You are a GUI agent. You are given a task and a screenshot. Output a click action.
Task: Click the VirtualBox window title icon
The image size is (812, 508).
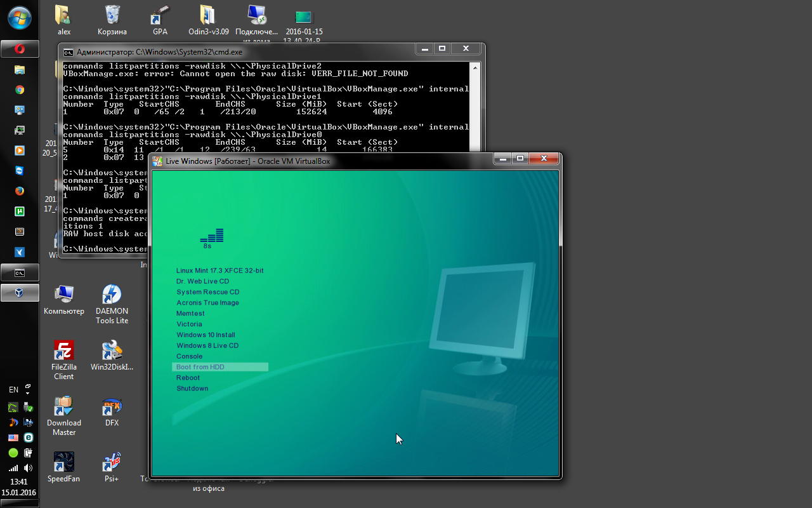[x=157, y=161]
